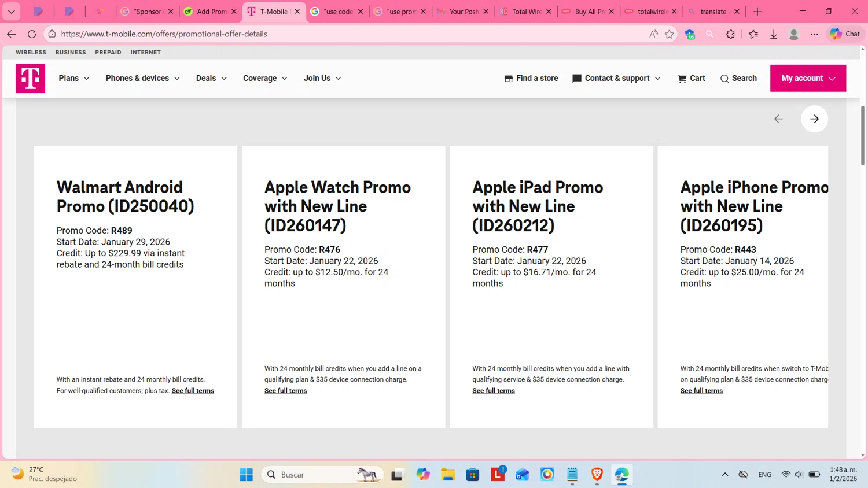This screenshot has height=488, width=868.
Task: Add page to favorites star icon
Action: [x=670, y=34]
